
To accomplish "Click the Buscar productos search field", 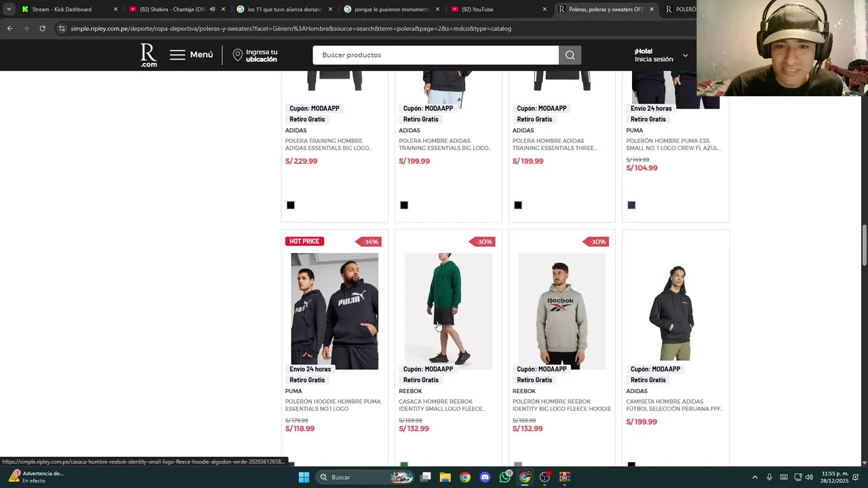I will 435,55.
